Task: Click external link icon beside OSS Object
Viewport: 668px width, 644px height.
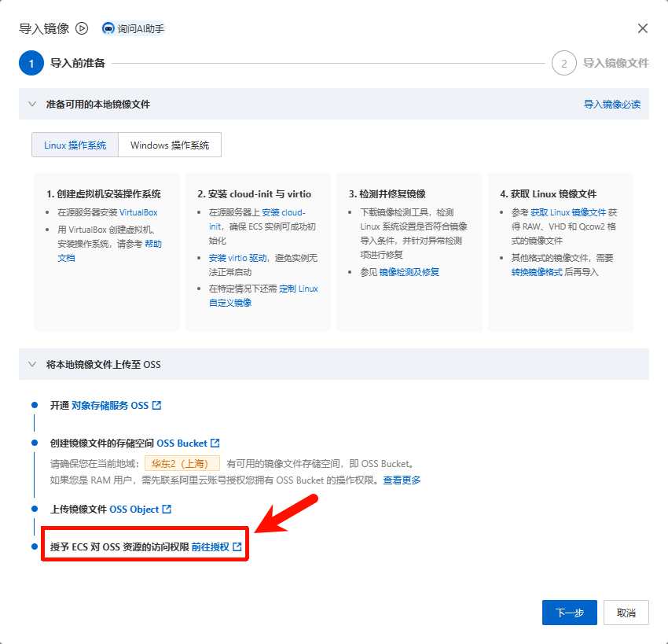Action: click(167, 509)
